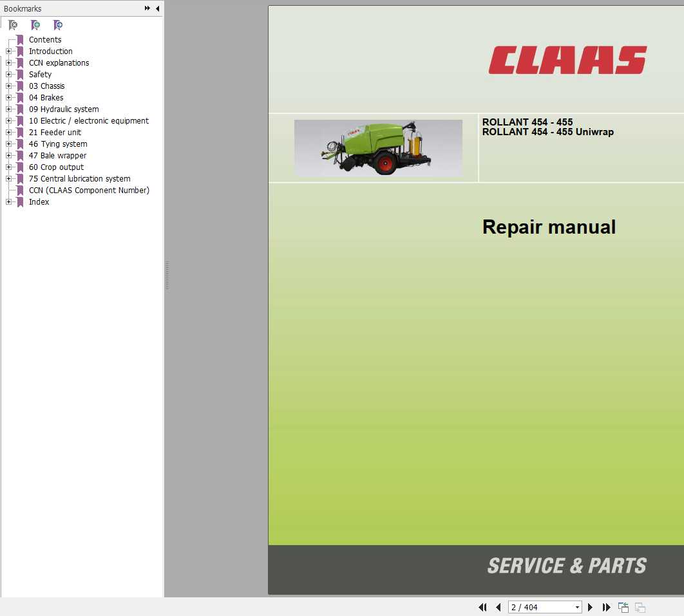
Task: Expand the 21 Feeder unit bookmark
Action: (8, 132)
